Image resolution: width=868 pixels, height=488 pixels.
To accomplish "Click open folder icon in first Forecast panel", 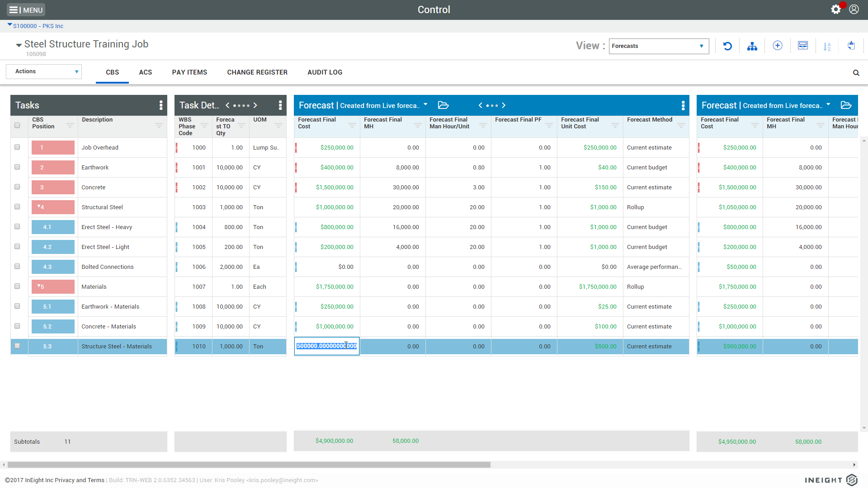I will tap(443, 105).
